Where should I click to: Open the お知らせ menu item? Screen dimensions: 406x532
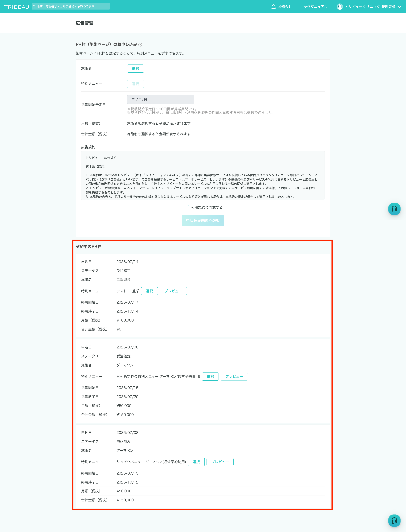tap(285, 7)
